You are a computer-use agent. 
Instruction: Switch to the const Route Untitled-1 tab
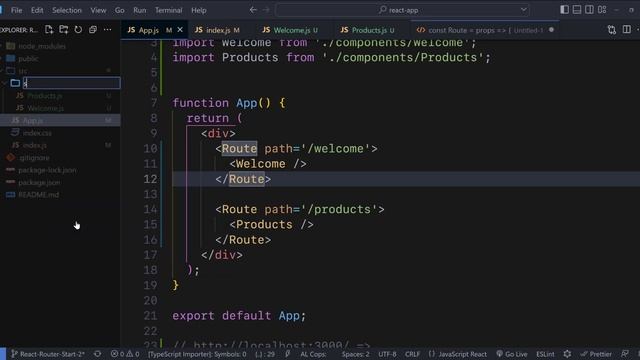(485, 30)
